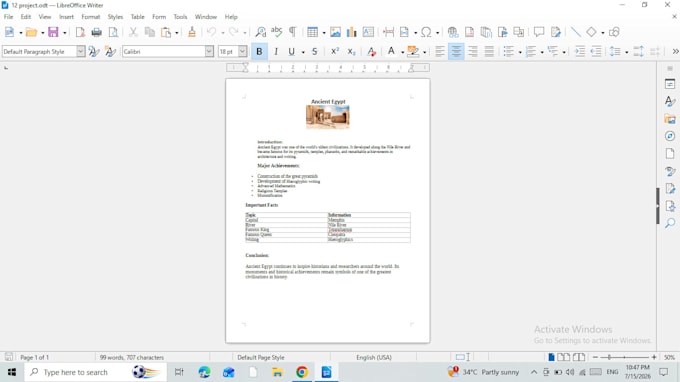This screenshot has height=382, width=680.
Task: Toggle Formatting Marks pilcrow button
Action: [293, 32]
